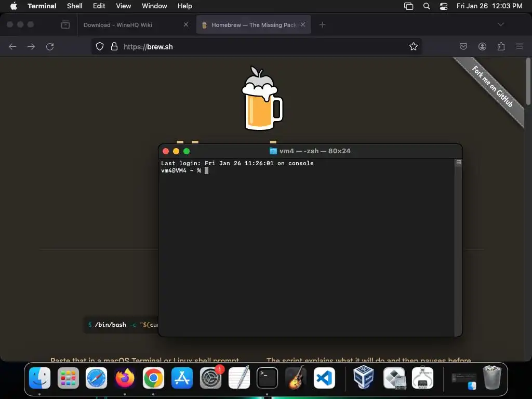Click the Fork me on GitHub ribbon

pyautogui.click(x=493, y=87)
